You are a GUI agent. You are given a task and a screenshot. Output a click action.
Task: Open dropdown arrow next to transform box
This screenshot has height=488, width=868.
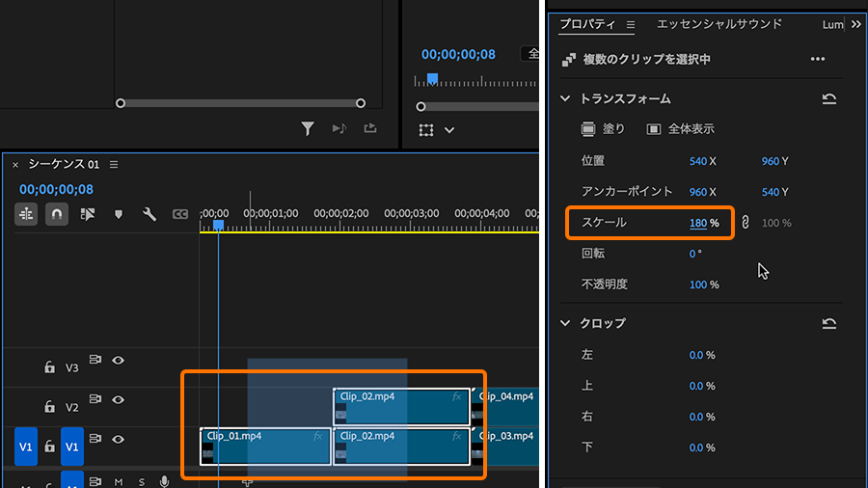(x=449, y=130)
